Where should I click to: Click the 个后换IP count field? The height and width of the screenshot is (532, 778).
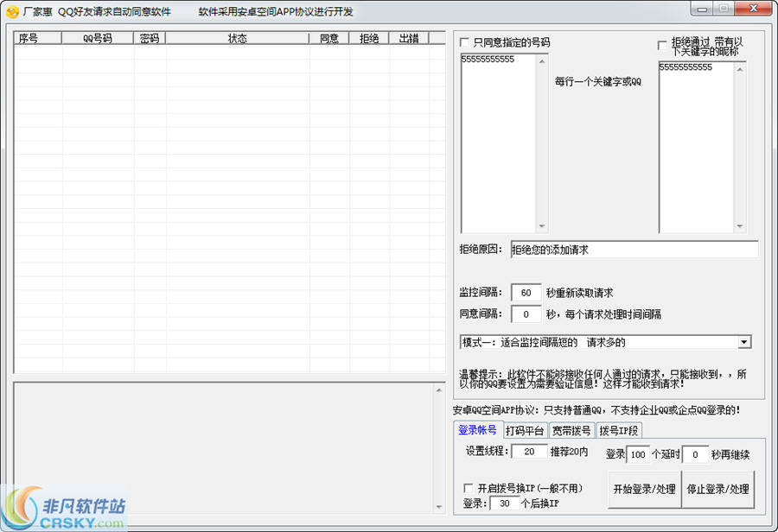[x=505, y=503]
